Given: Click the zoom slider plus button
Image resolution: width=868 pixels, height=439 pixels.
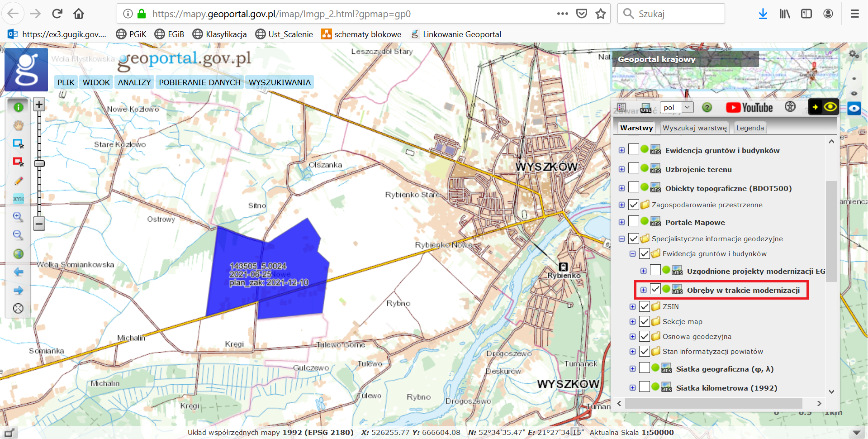Looking at the screenshot, I should coord(39,105).
